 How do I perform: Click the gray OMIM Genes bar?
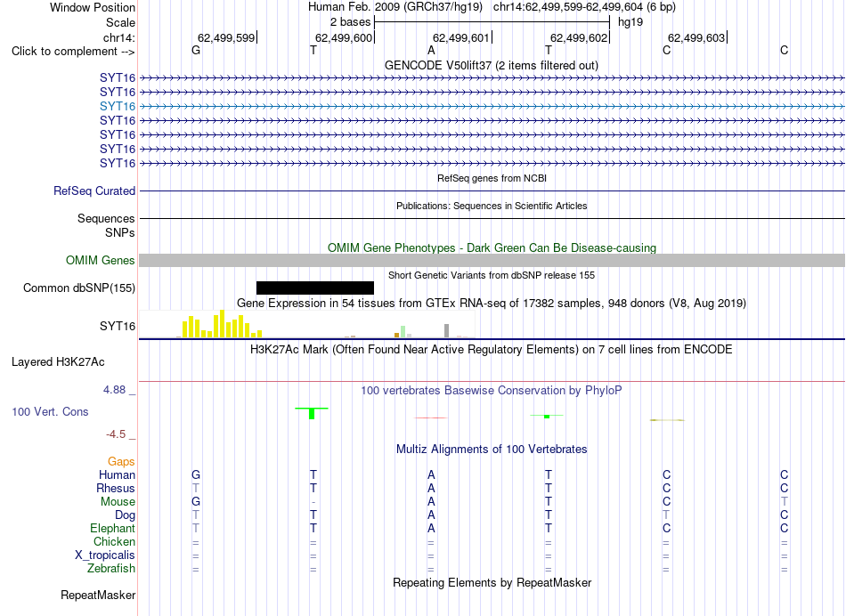[x=492, y=261]
